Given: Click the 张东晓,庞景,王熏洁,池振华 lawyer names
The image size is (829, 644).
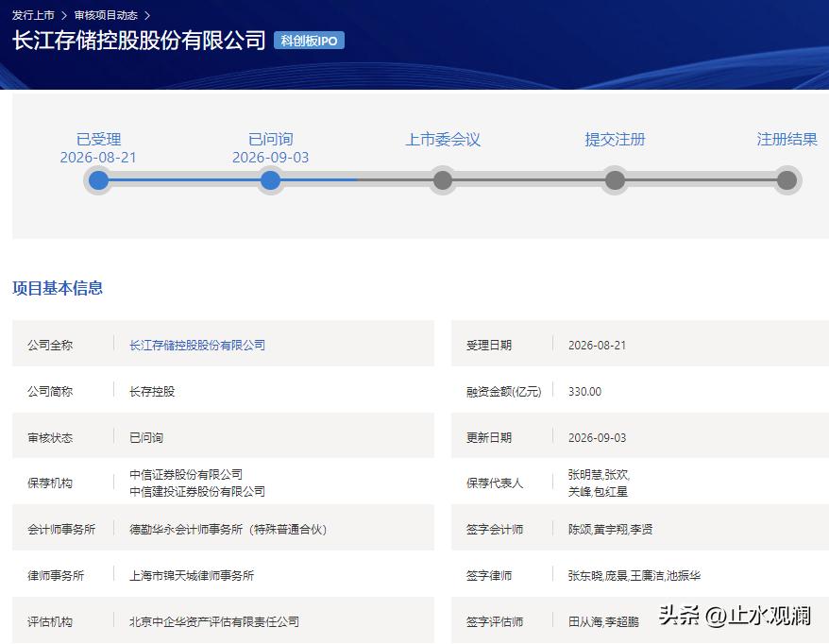Looking at the screenshot, I should click(634, 575).
